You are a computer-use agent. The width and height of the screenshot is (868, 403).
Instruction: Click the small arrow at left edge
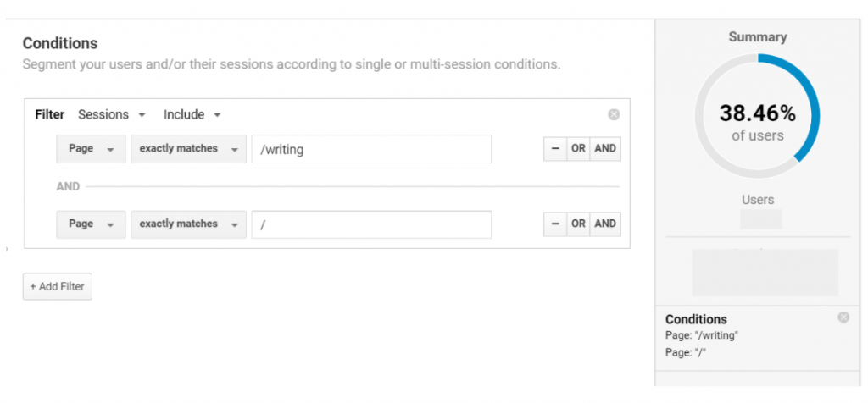tap(7, 250)
